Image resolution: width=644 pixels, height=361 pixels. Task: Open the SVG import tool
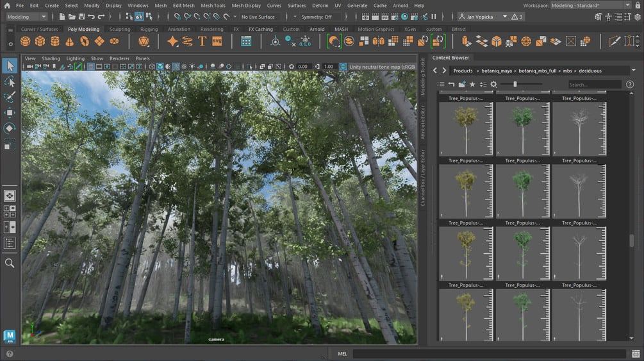point(217,41)
